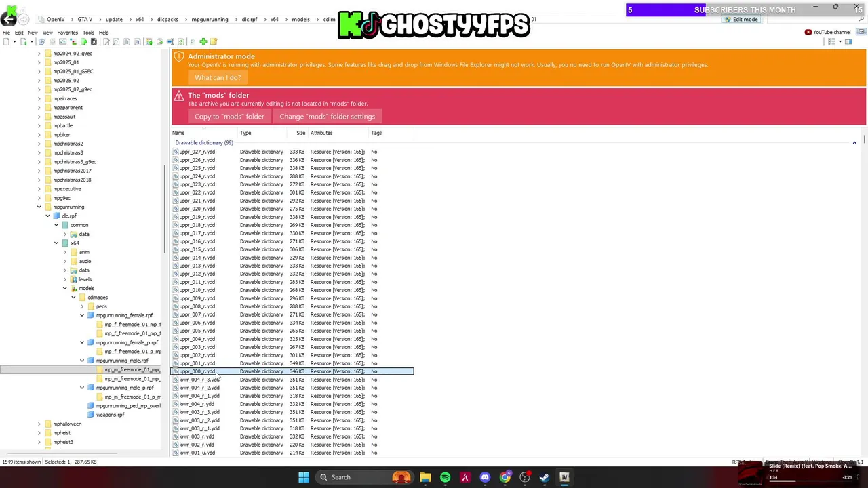Sort by the Size column header
Image resolution: width=868 pixels, height=488 pixels.
pyautogui.click(x=300, y=133)
